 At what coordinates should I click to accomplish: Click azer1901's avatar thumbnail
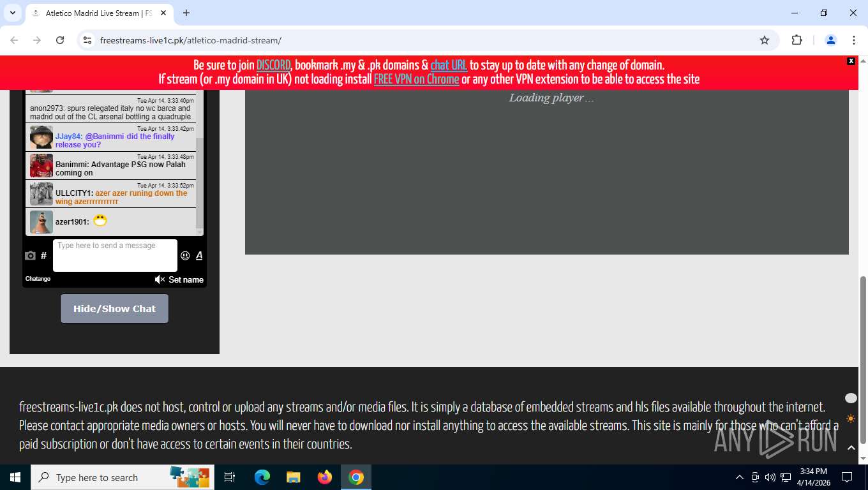coord(41,222)
